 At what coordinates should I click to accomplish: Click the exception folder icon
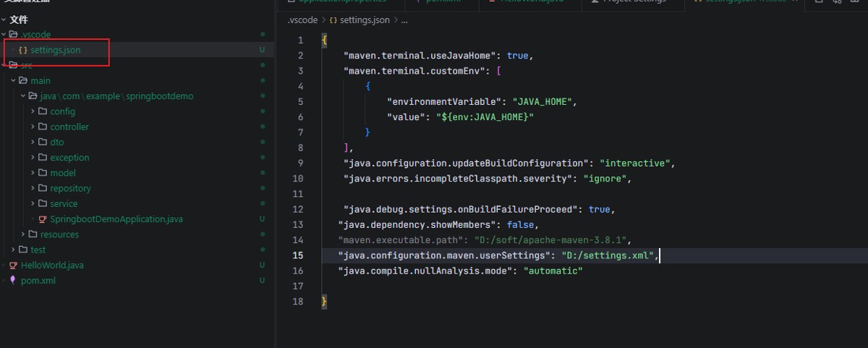(43, 157)
